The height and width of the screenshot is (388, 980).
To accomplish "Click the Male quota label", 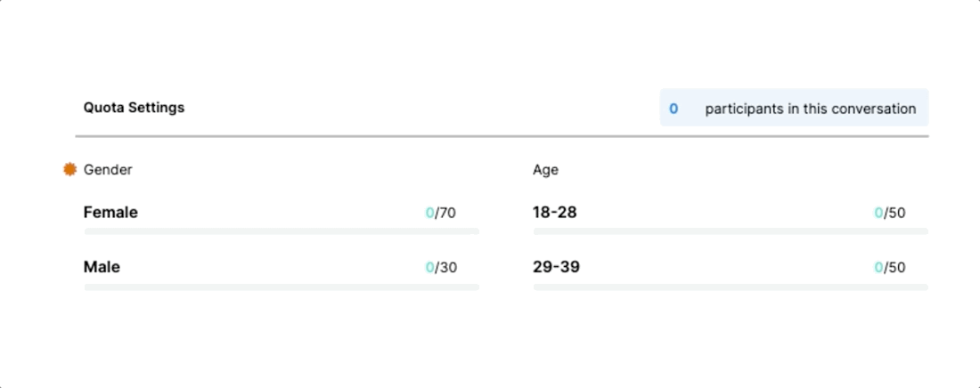I will point(102,267).
